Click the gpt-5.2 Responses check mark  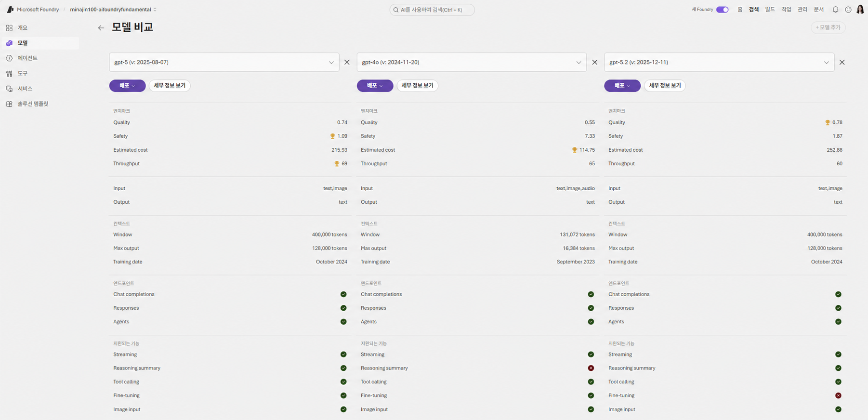(839, 308)
